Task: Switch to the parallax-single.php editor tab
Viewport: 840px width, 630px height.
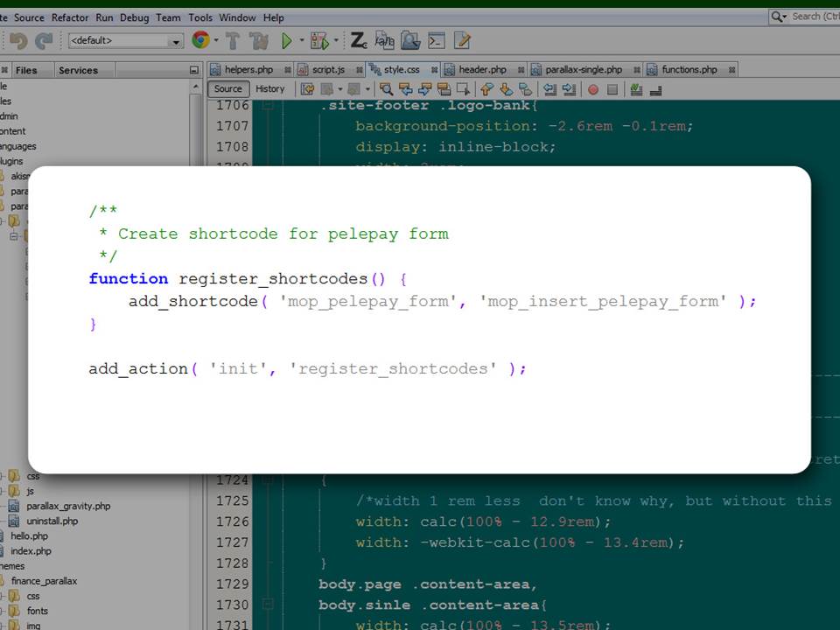Action: click(x=584, y=70)
